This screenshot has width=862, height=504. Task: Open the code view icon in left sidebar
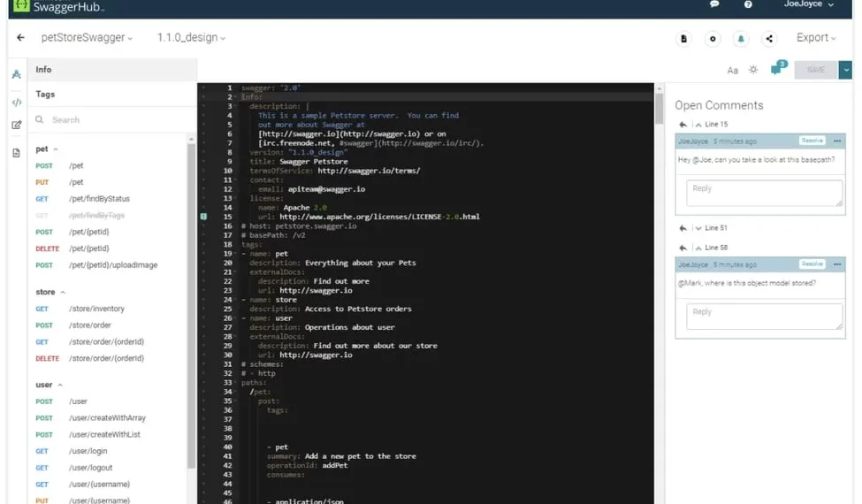(17, 103)
